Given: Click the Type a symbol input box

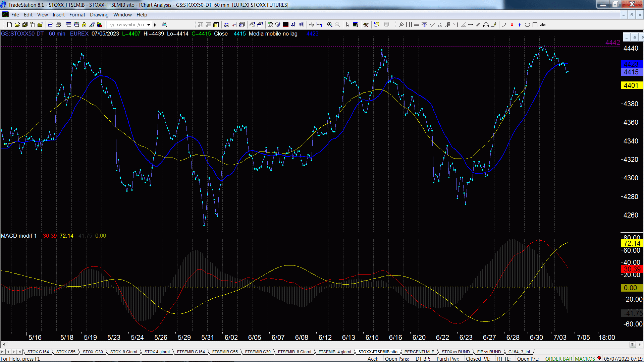Looking at the screenshot, I should point(126,25).
